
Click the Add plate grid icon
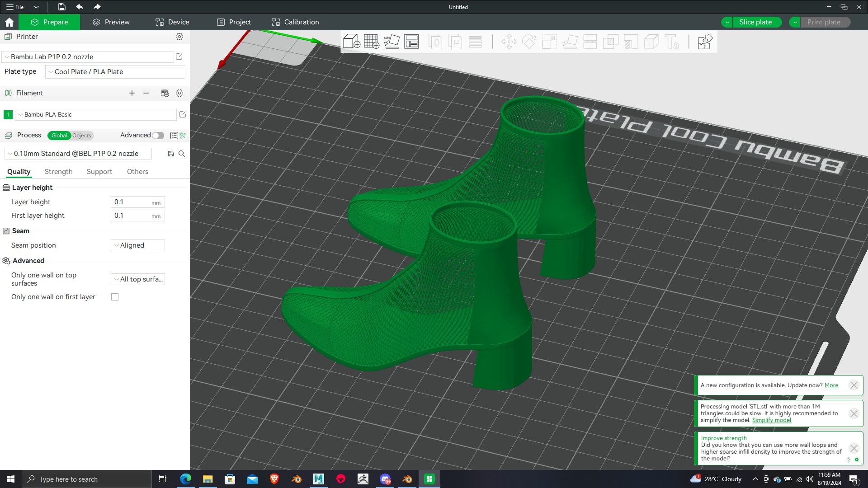click(x=372, y=42)
